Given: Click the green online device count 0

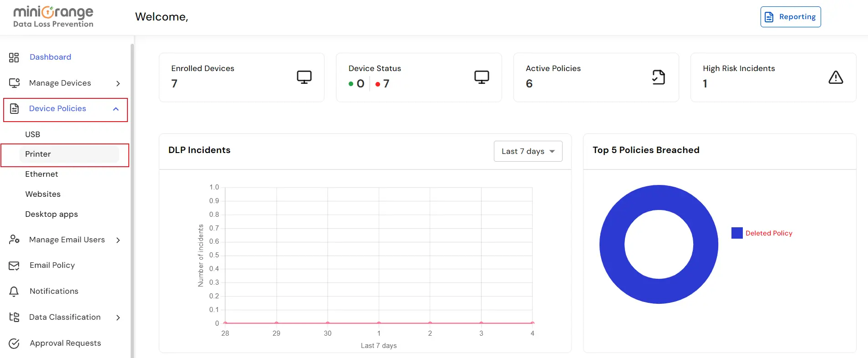Looking at the screenshot, I should 360,84.
